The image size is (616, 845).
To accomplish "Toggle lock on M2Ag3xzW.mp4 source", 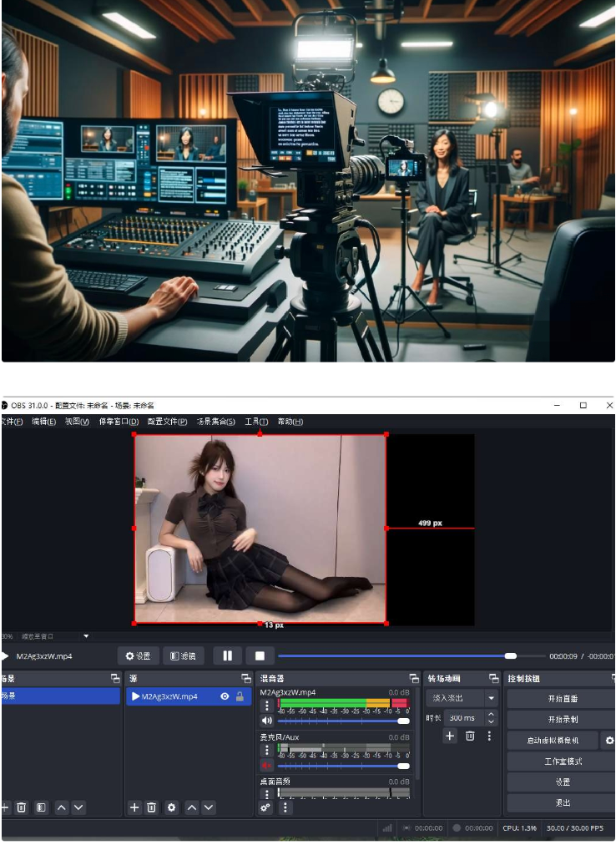I will [240, 696].
